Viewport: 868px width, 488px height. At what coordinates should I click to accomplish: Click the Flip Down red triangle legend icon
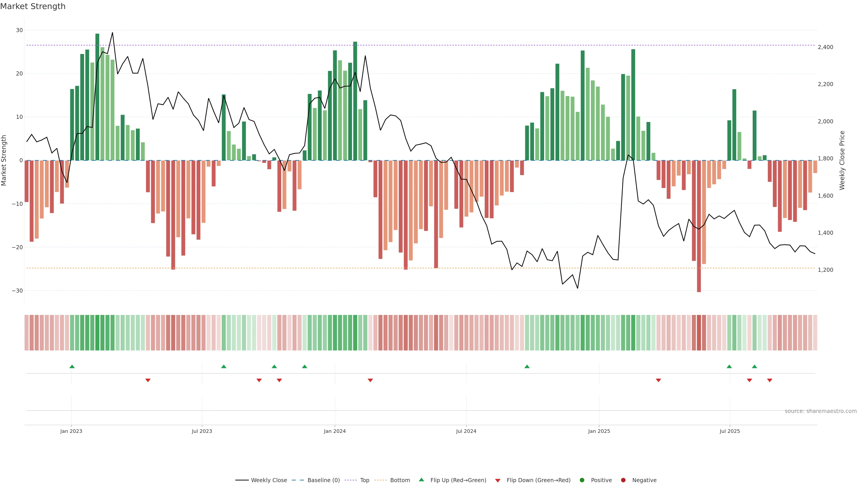pyautogui.click(x=498, y=481)
